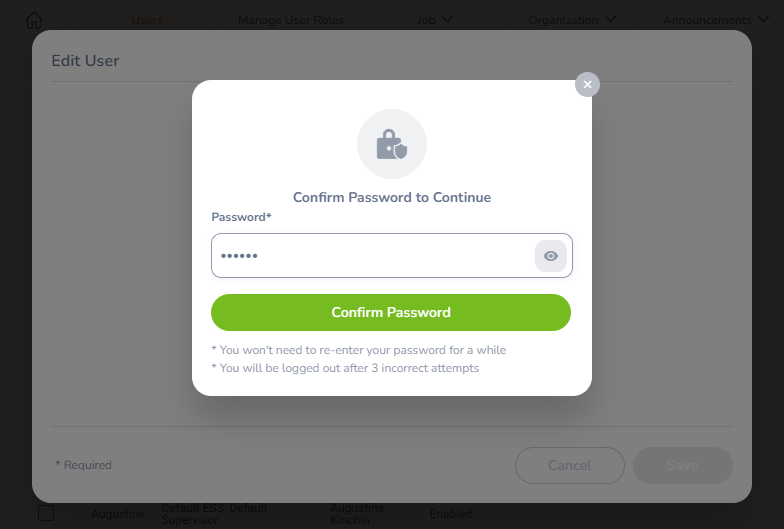Go to the home page icon

pyautogui.click(x=34, y=20)
